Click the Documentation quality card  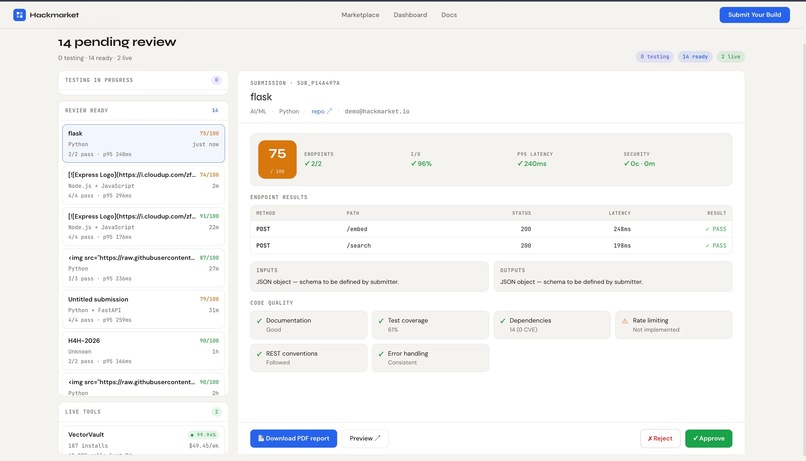[x=308, y=325]
